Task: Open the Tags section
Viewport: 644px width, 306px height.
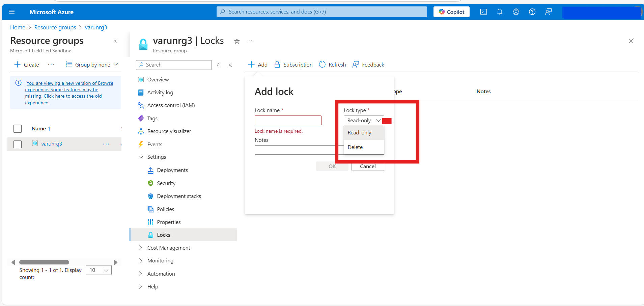Action: 152,118
